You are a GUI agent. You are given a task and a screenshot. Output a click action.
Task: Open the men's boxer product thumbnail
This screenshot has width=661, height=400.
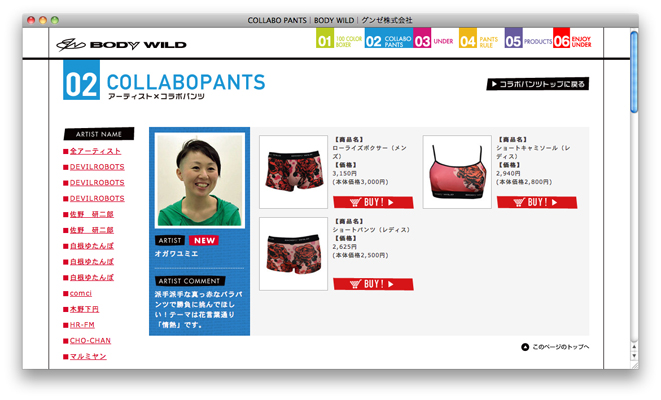(x=293, y=172)
